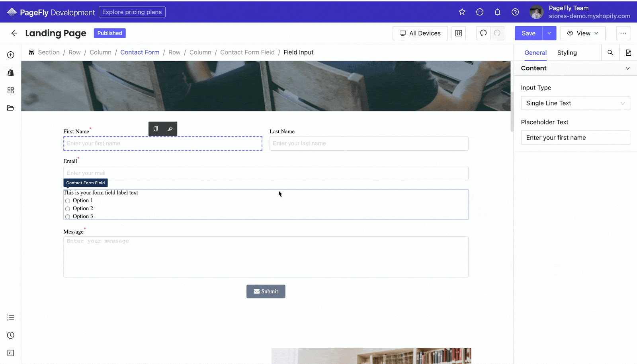Click the Contact Form Field label tag
Screen dimensions: 637x364
86,183
